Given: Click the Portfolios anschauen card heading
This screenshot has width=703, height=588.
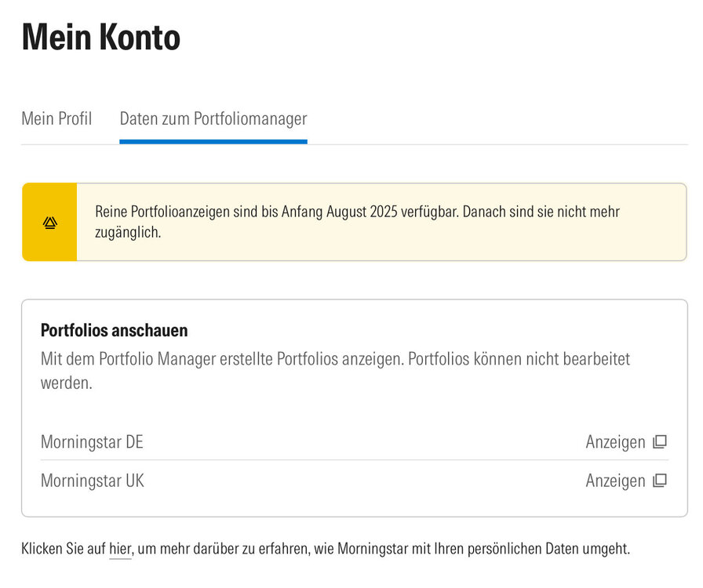Looking at the screenshot, I should tap(114, 331).
